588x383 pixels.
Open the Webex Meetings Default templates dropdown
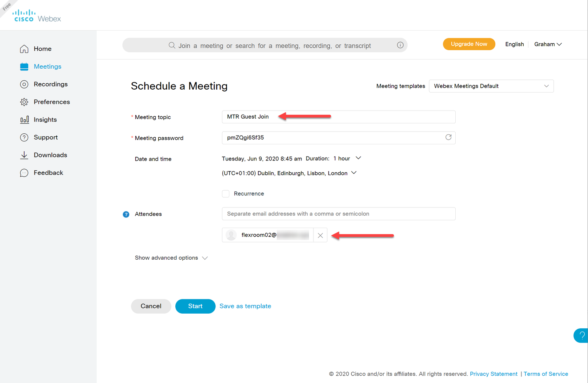(491, 86)
